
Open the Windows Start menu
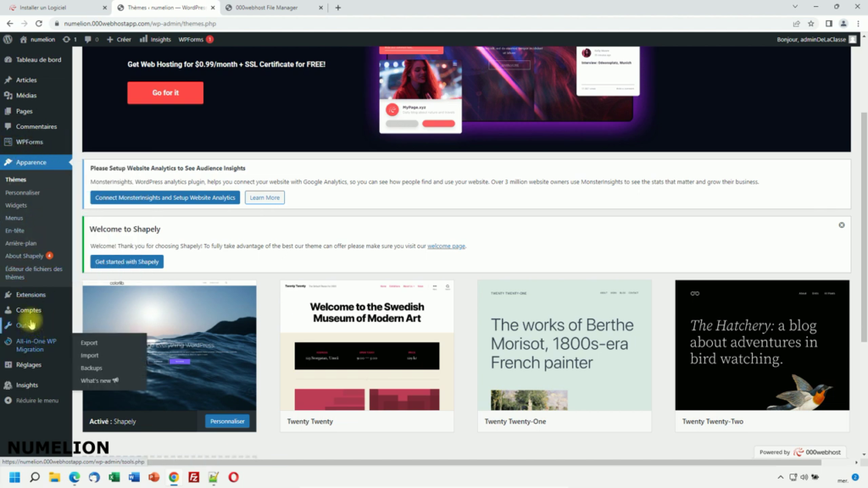[15, 477]
